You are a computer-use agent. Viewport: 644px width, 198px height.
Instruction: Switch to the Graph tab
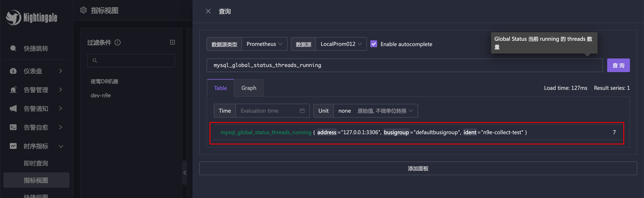point(249,88)
